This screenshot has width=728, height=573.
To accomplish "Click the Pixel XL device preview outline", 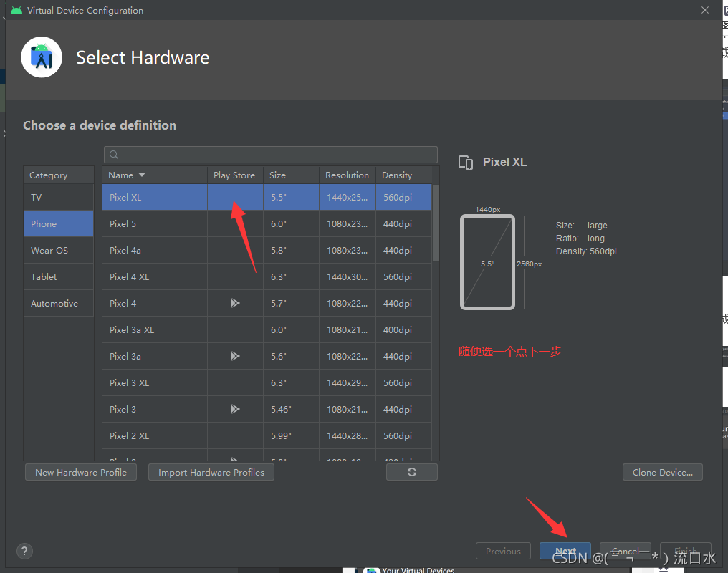I will click(x=487, y=262).
